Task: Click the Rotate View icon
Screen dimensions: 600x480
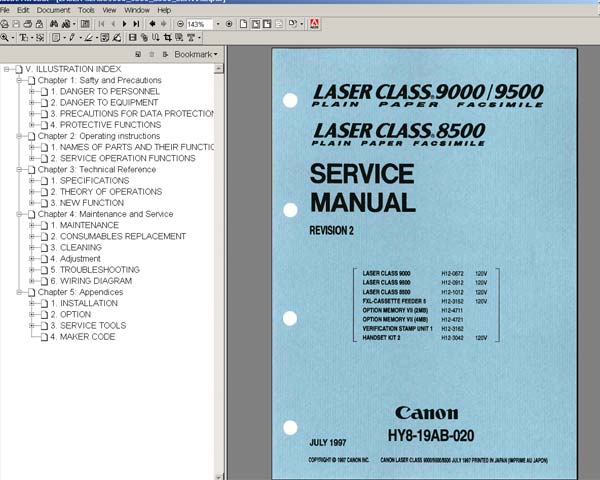Action: pos(292,23)
